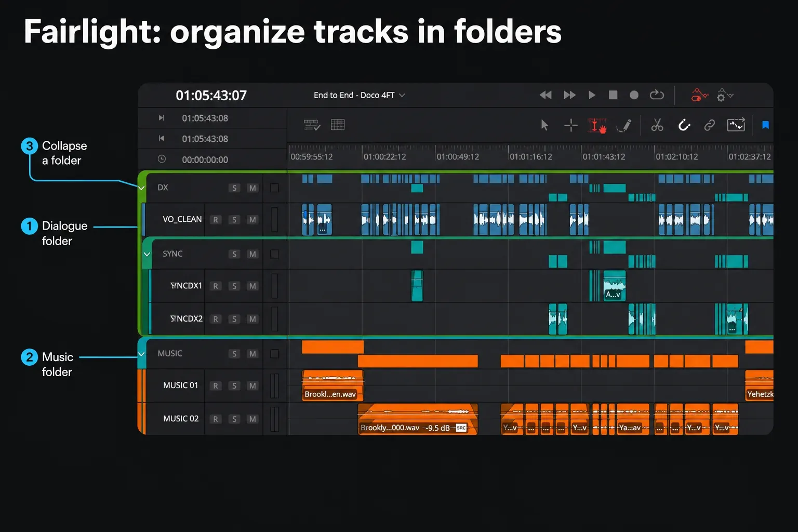Click ruler at 01:02:10:12
The width and height of the screenshot is (798, 532).
(x=676, y=156)
